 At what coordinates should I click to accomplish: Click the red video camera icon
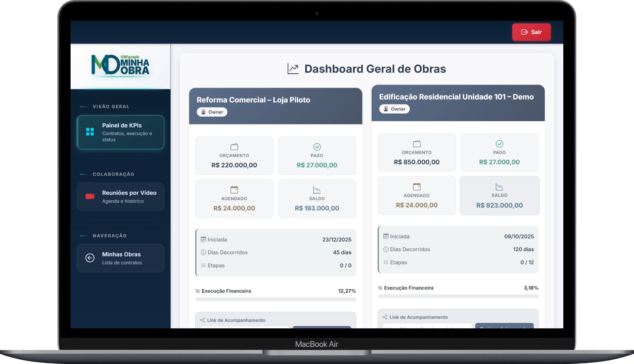coord(90,196)
